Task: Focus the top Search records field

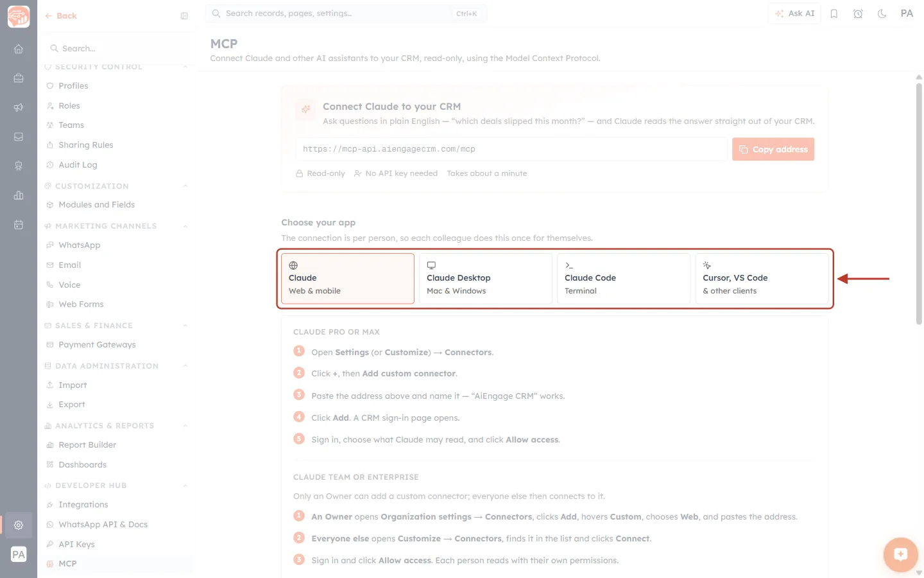Action: pyautogui.click(x=346, y=13)
